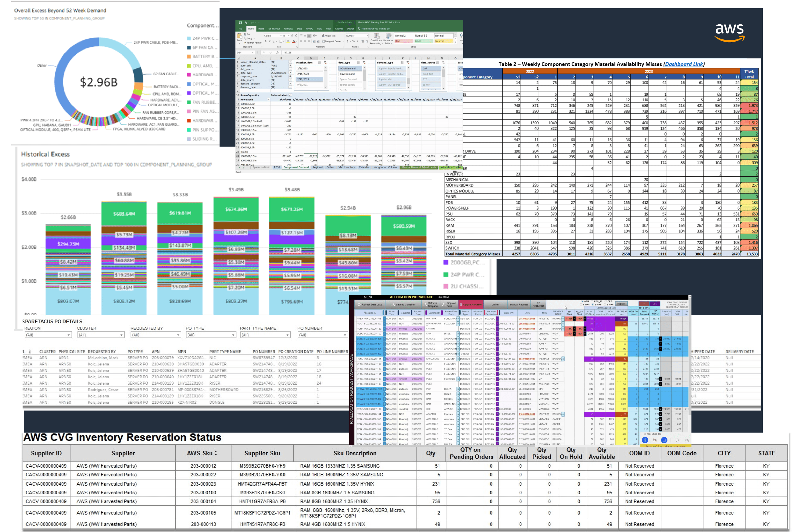Activate the Format Painter brush

245,43
